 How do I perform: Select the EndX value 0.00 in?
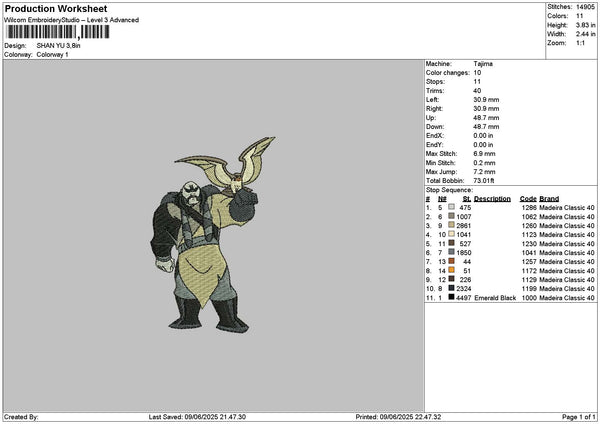pos(483,136)
